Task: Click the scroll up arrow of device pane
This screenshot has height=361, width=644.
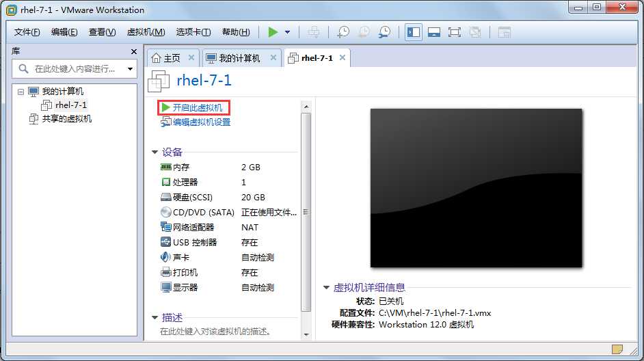Action: tap(306, 107)
